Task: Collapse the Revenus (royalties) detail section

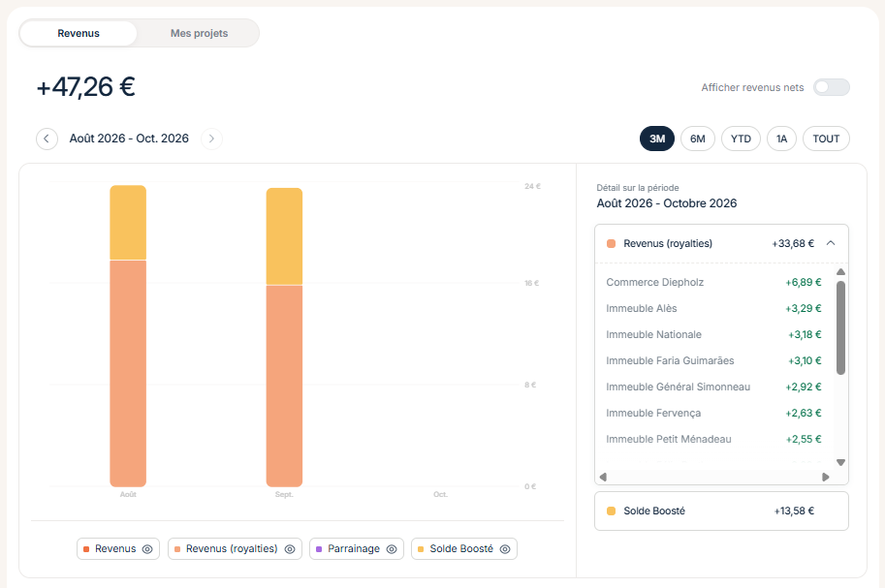Action: (x=831, y=243)
